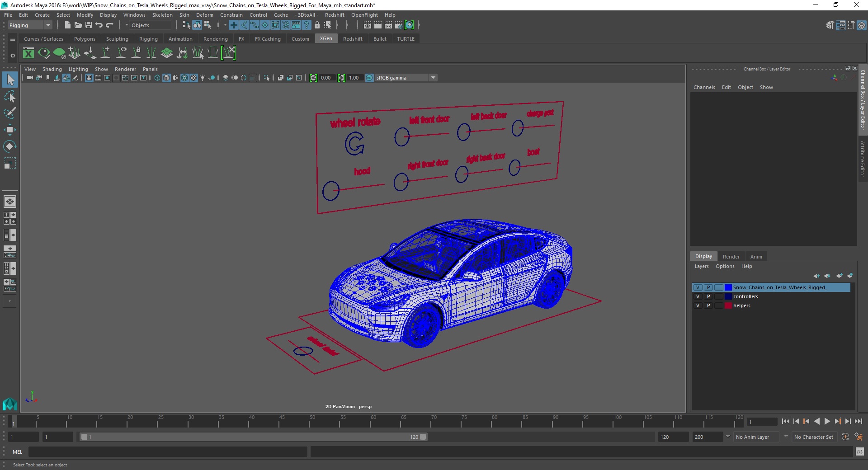Toggle the viewport grid display button
Viewport: 868px width, 470px height.
(x=89, y=78)
